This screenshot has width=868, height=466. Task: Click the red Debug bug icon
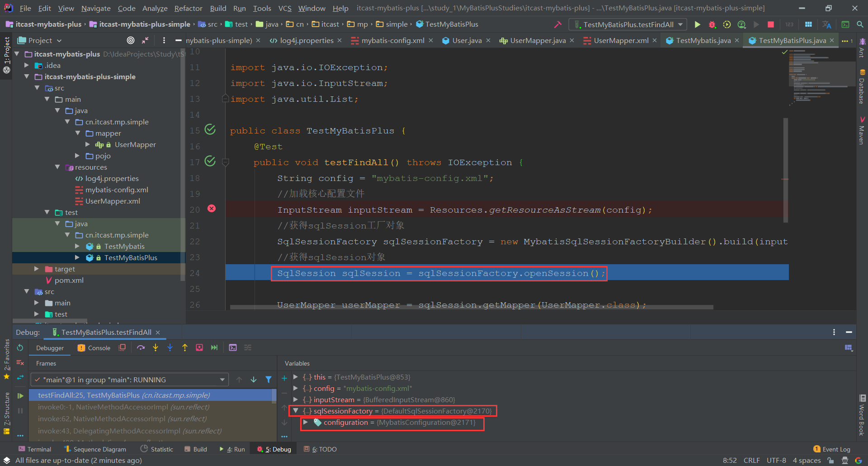point(712,24)
